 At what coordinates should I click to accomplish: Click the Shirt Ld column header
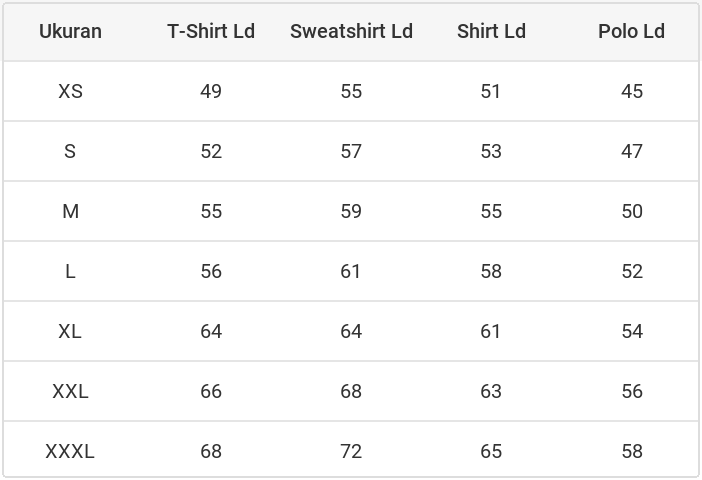click(x=491, y=31)
